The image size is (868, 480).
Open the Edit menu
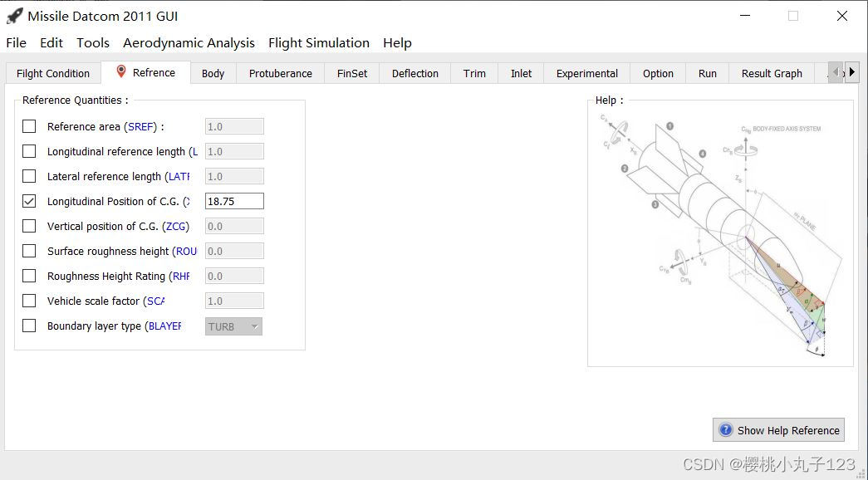pos(51,42)
